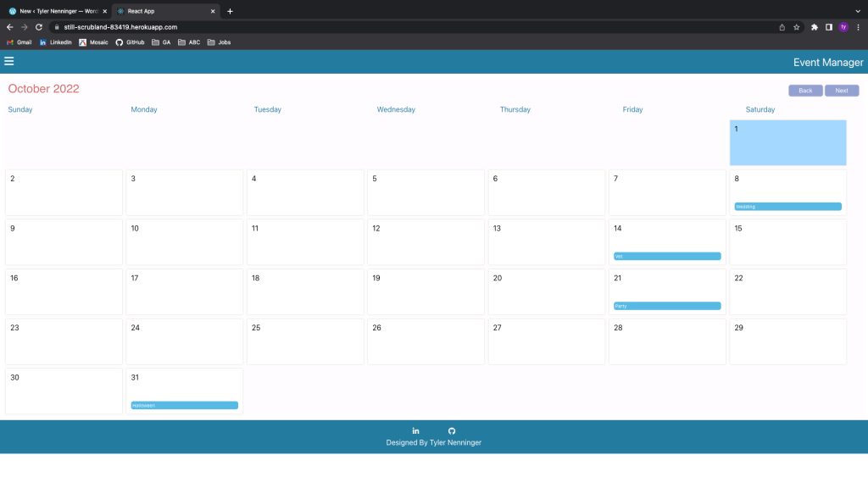Open the Halloween event on October 31

click(x=184, y=406)
